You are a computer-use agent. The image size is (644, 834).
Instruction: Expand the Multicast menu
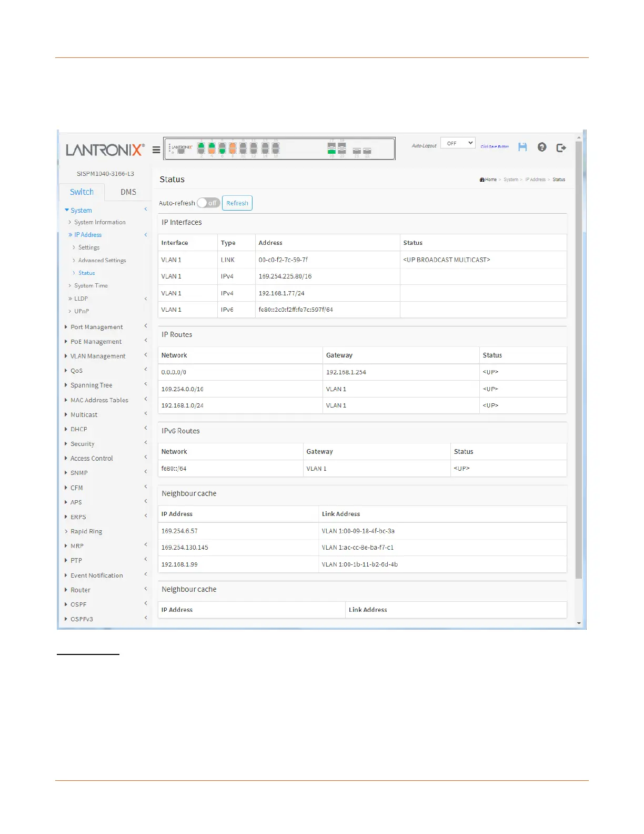click(x=84, y=415)
